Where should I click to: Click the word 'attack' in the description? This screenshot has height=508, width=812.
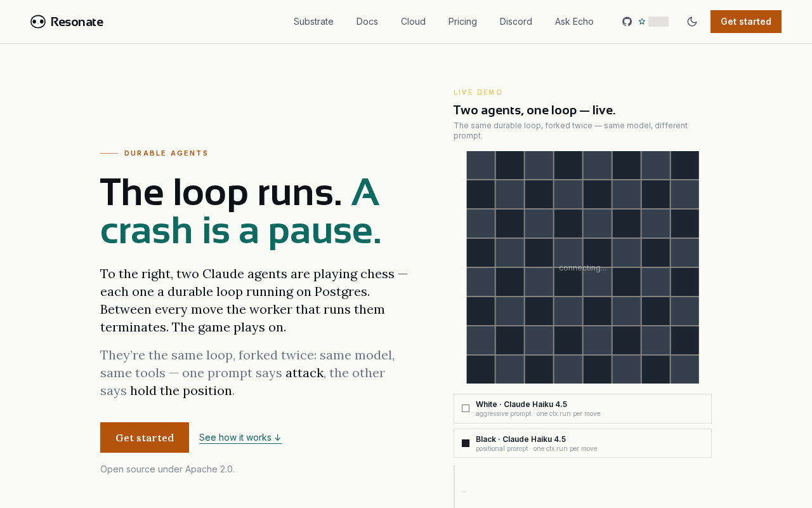[x=304, y=373]
